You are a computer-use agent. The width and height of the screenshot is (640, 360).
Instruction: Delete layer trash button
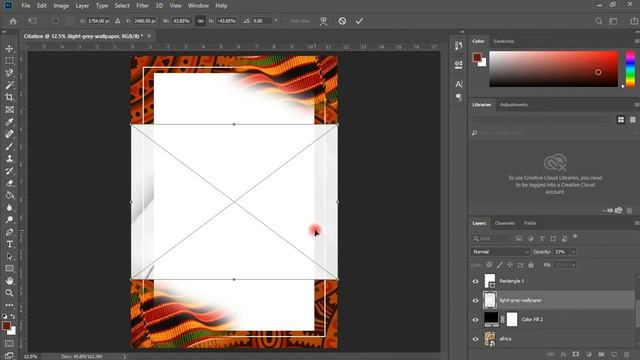[x=627, y=355]
